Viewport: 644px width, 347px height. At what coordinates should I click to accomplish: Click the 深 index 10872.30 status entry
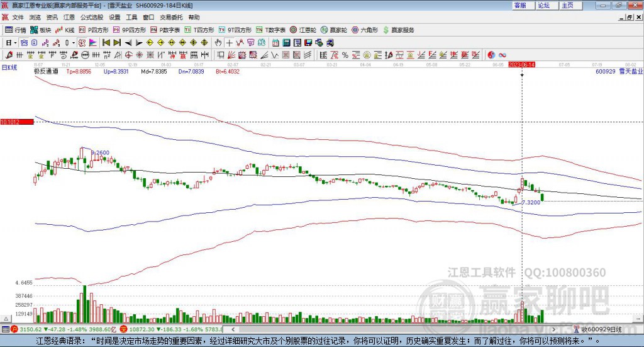click(x=172, y=329)
